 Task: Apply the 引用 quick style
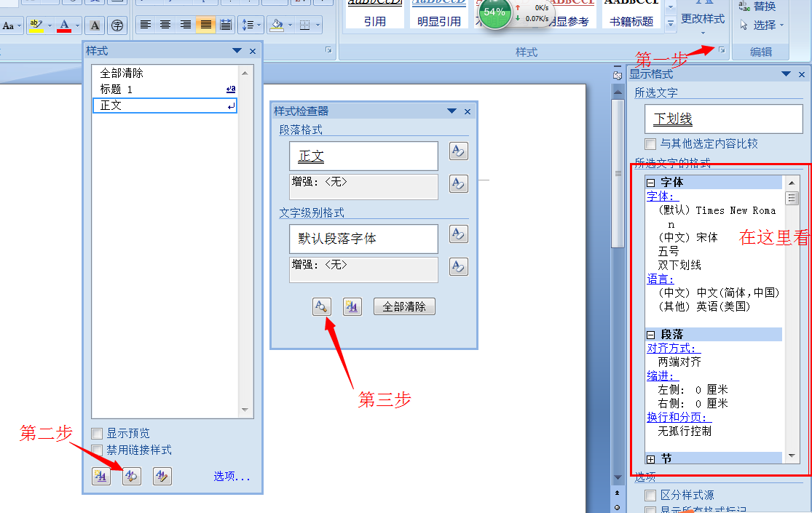375,14
